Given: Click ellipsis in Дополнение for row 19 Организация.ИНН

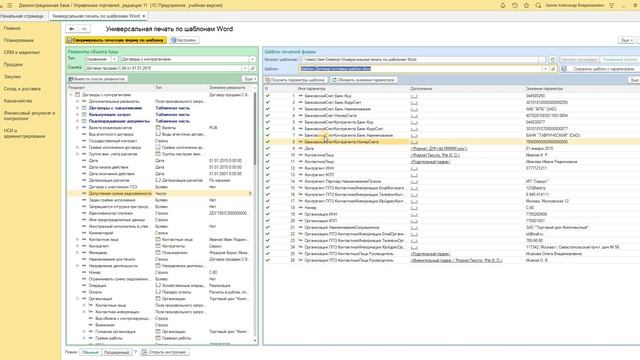Looking at the screenshot, I should [414, 214].
